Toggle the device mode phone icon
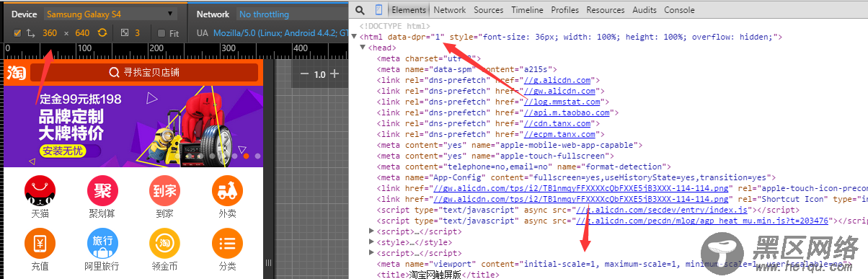Screen dimensions: 868x279 click(379, 10)
